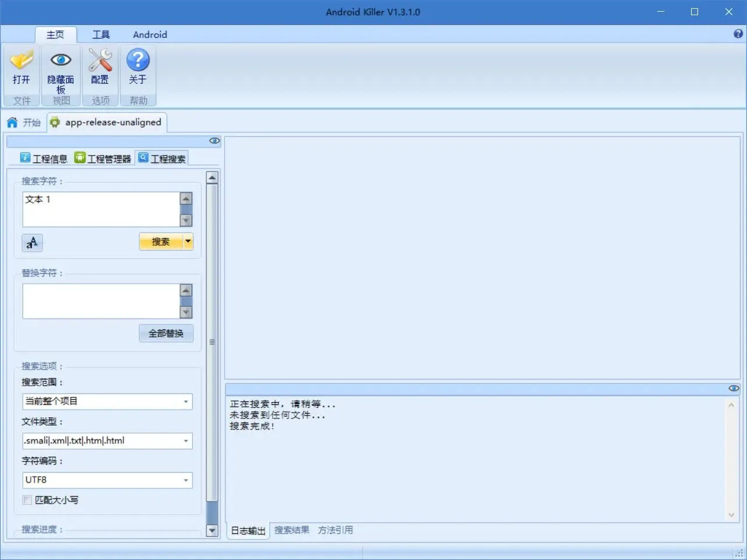Click the log line 正在搜索中,请稍等...
Screen dimensions: 747x560
pyautogui.click(x=283, y=404)
